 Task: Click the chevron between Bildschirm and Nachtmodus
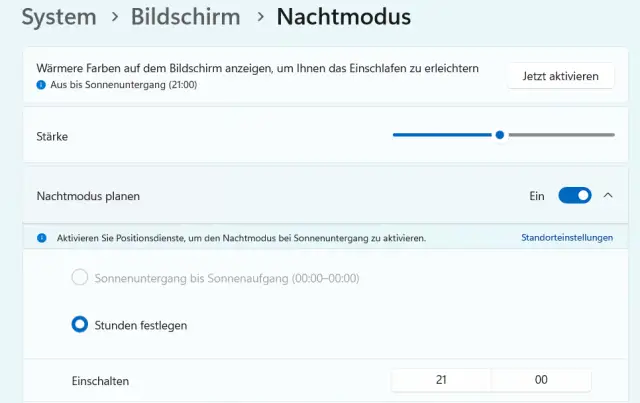(x=259, y=17)
